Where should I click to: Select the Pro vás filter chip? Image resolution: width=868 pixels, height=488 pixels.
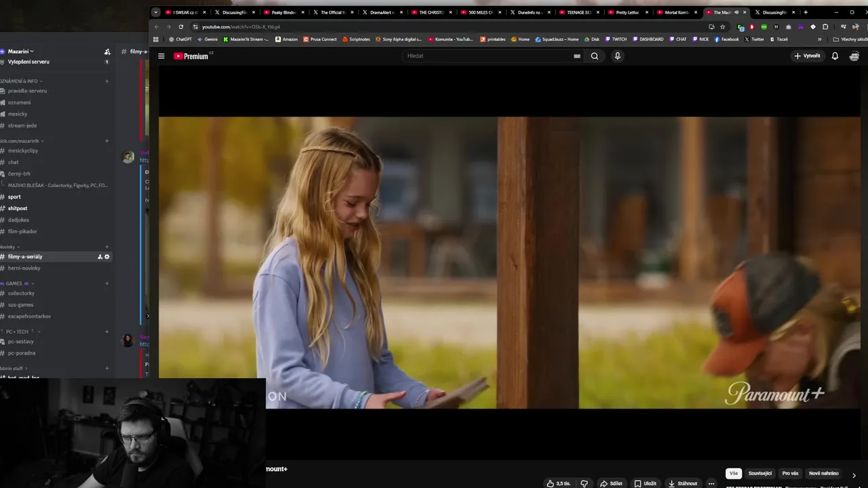click(x=790, y=473)
